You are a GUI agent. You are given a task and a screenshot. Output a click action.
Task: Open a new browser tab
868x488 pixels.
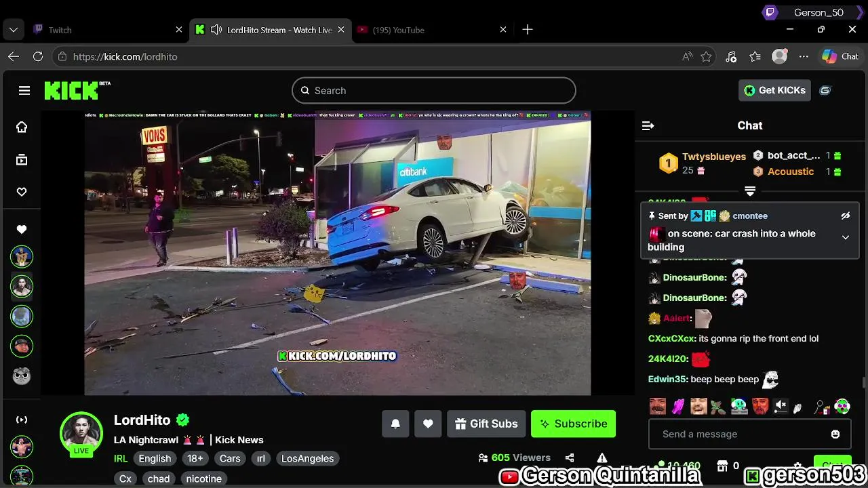(528, 30)
